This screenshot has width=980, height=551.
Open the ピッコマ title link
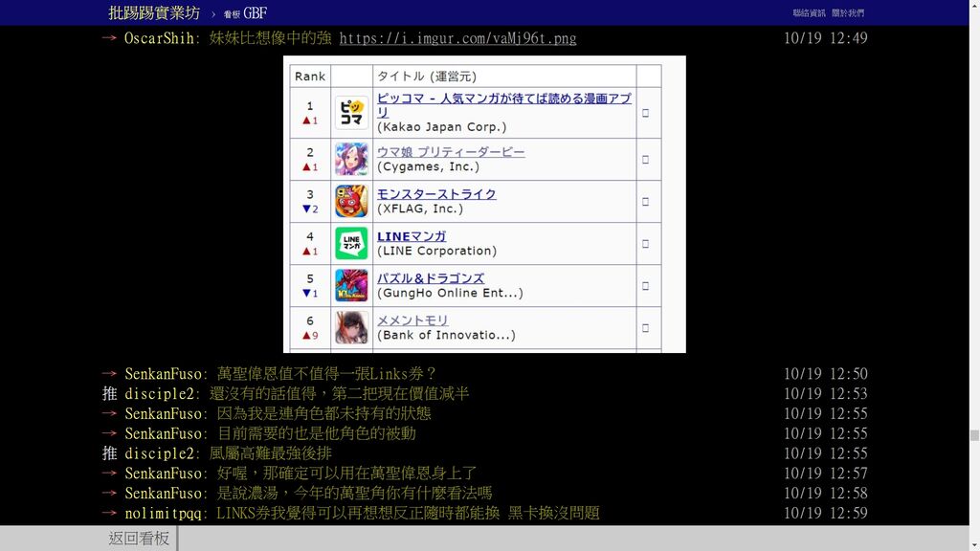503,105
